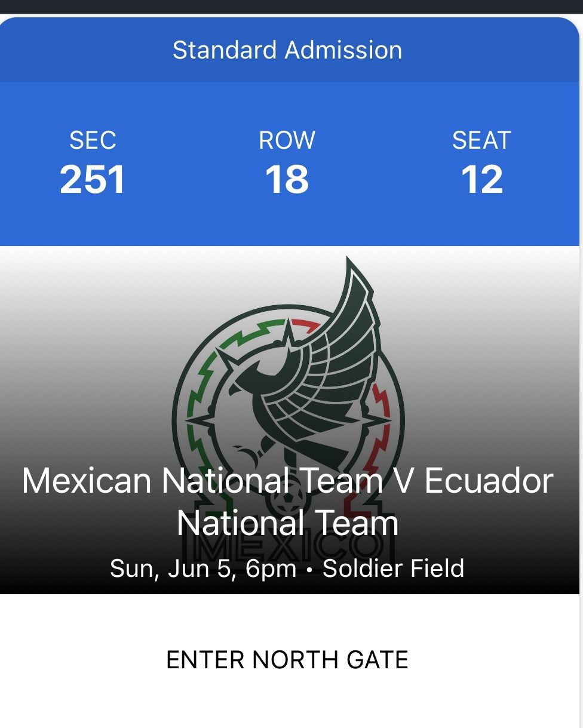Click the SEAT label
This screenshot has height=728, width=583.
pos(481,140)
